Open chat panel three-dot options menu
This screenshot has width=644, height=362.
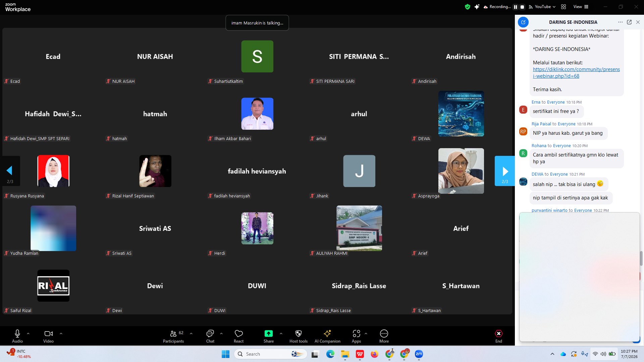(x=620, y=22)
